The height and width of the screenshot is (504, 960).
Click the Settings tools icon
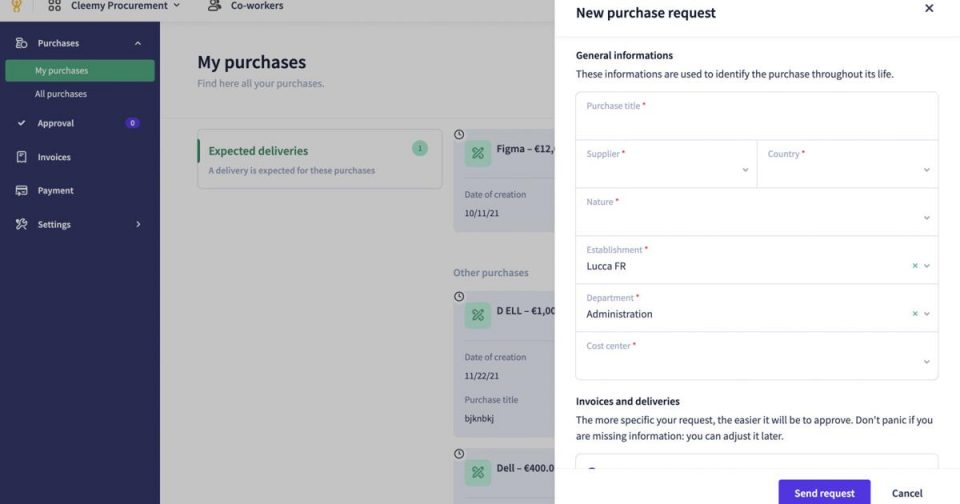click(x=21, y=224)
